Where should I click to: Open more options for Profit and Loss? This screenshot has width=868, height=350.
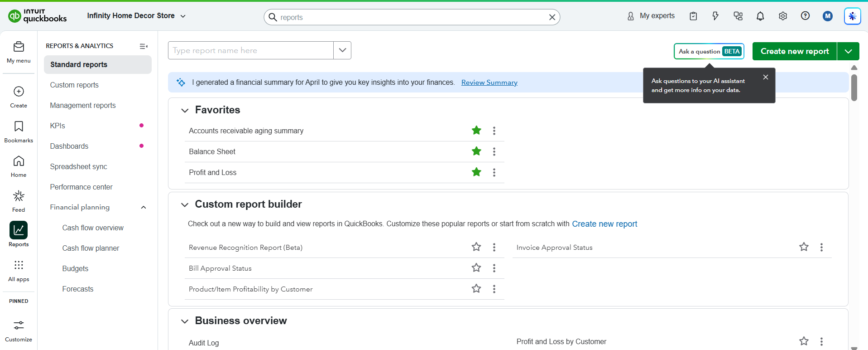click(494, 172)
